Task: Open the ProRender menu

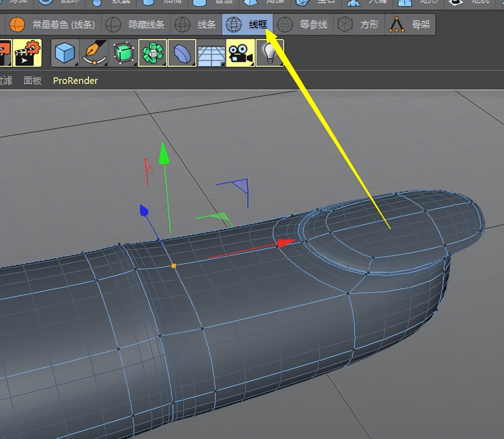Action: 75,81
